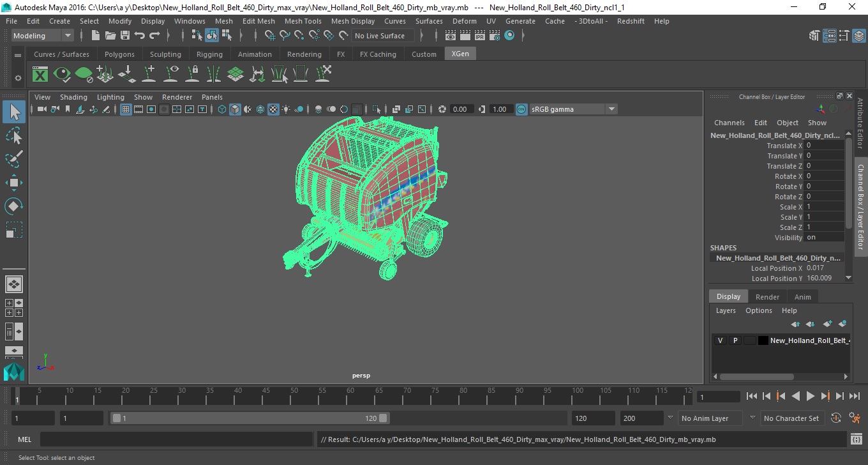
Task: Click the No Live Surface field
Action: tap(384, 36)
